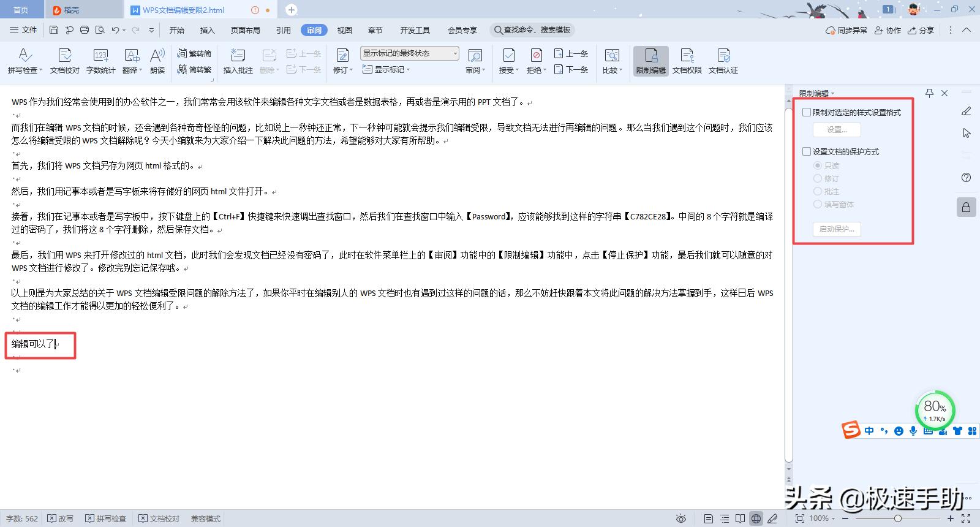Click the Undo arrow icon

click(115, 30)
